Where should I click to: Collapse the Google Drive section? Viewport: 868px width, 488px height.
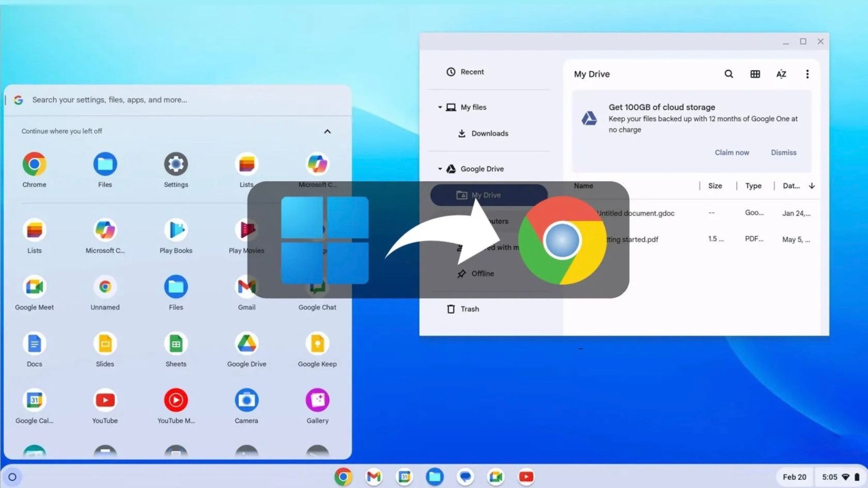click(440, 169)
